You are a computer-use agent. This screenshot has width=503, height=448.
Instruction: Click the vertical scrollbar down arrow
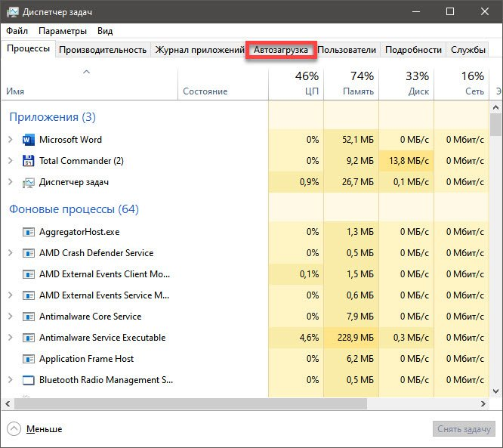tap(495, 391)
